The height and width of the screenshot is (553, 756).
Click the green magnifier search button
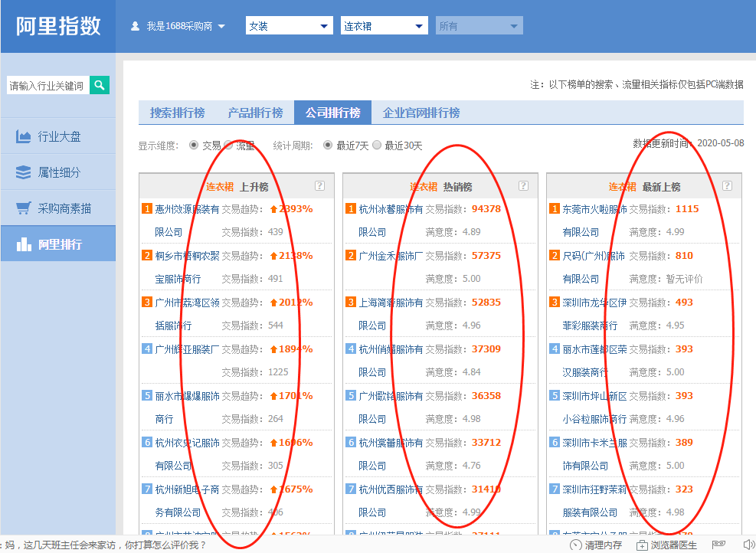point(100,85)
